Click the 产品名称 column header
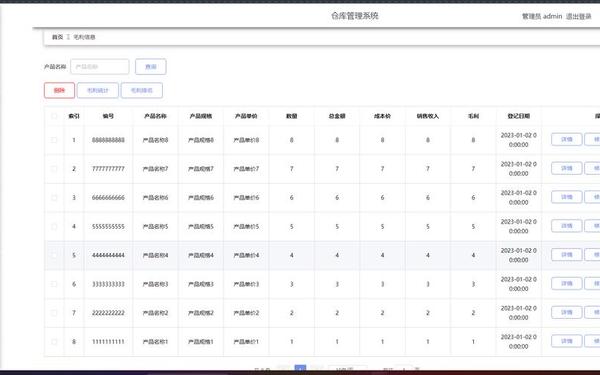Image resolution: width=600 pixels, height=375 pixels. point(155,116)
